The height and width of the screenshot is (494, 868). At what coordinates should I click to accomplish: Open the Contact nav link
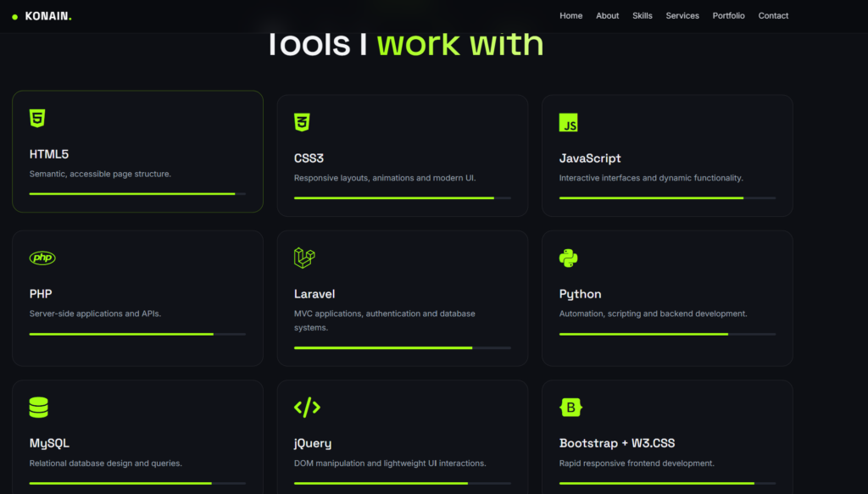(773, 16)
